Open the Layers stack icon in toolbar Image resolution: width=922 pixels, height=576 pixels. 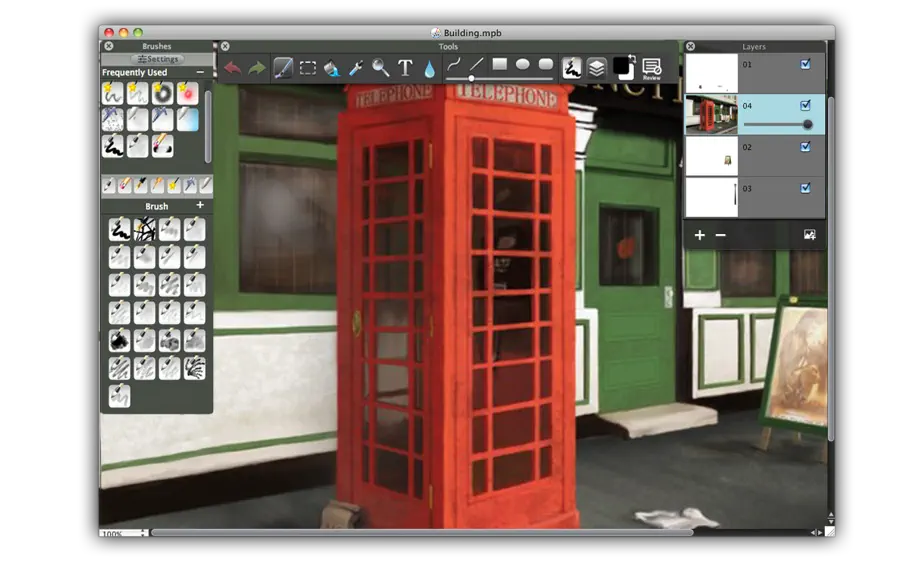pos(596,68)
